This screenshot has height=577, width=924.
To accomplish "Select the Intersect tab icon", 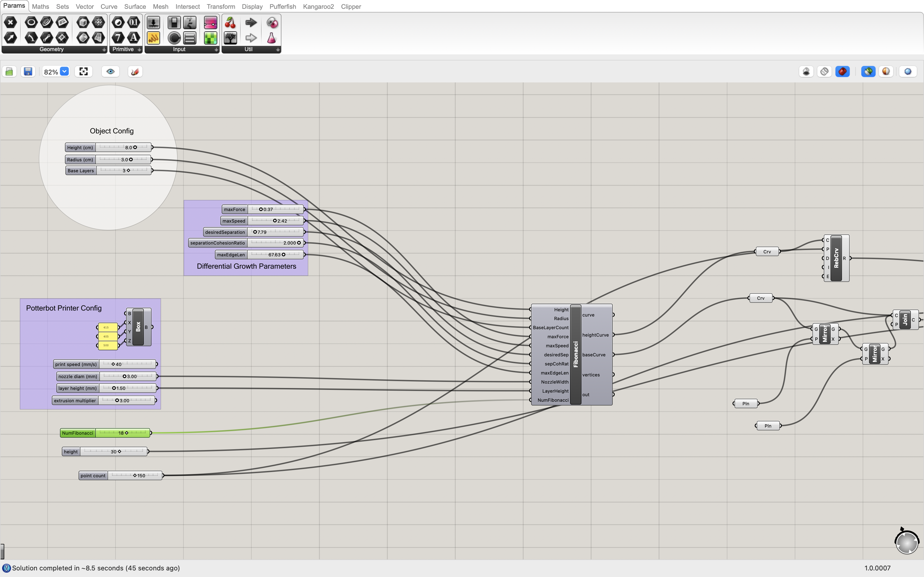I will point(187,6).
